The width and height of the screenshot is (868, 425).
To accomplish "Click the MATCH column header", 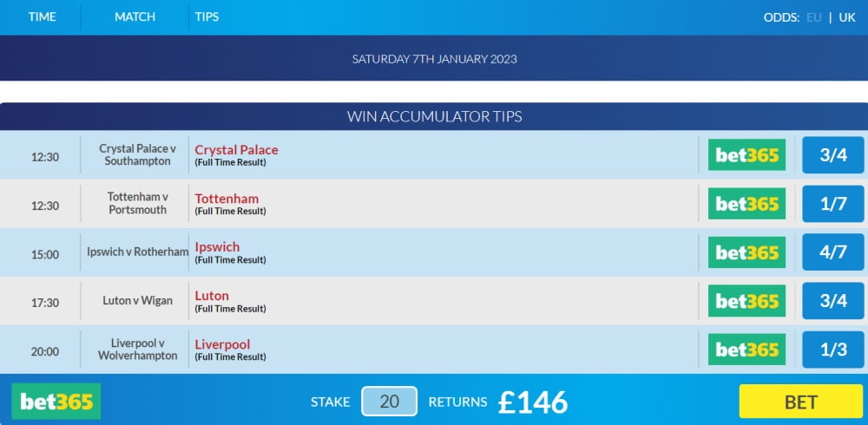I will [135, 17].
